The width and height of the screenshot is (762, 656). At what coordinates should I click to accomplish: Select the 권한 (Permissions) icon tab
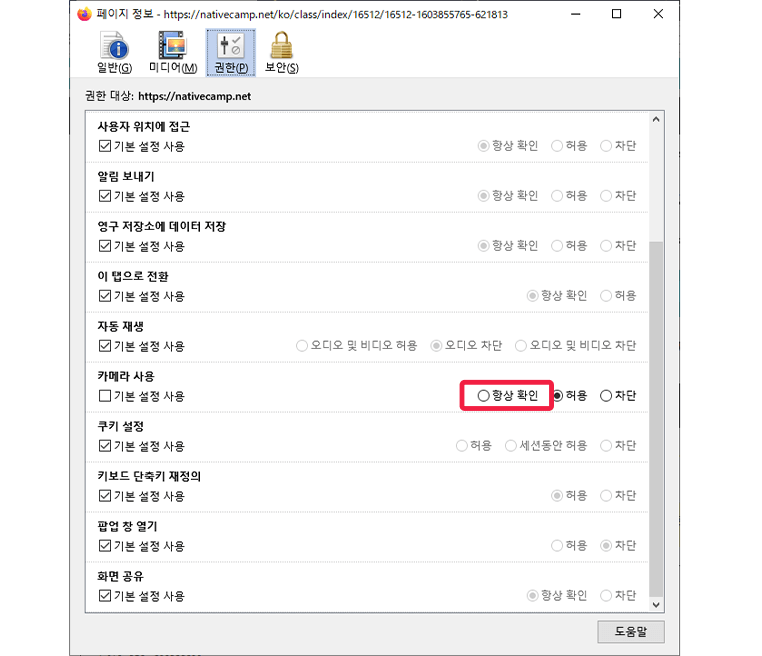[231, 52]
